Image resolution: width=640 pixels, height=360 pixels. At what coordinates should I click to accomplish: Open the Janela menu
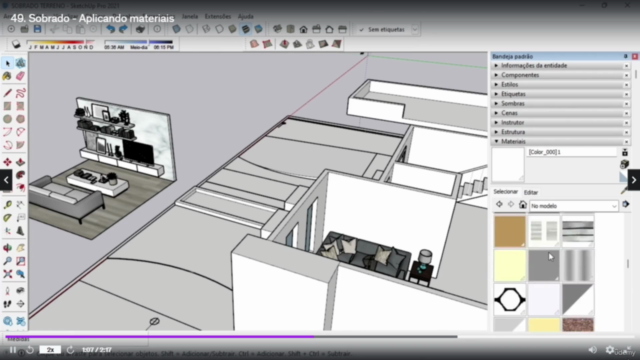(x=190, y=16)
